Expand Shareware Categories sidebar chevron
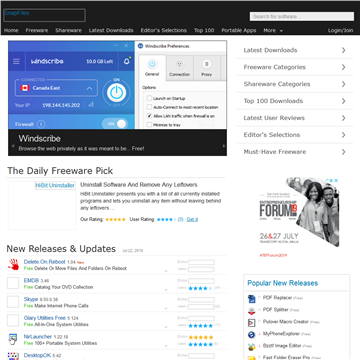Image resolution: width=360 pixels, height=360 pixels. (343, 84)
